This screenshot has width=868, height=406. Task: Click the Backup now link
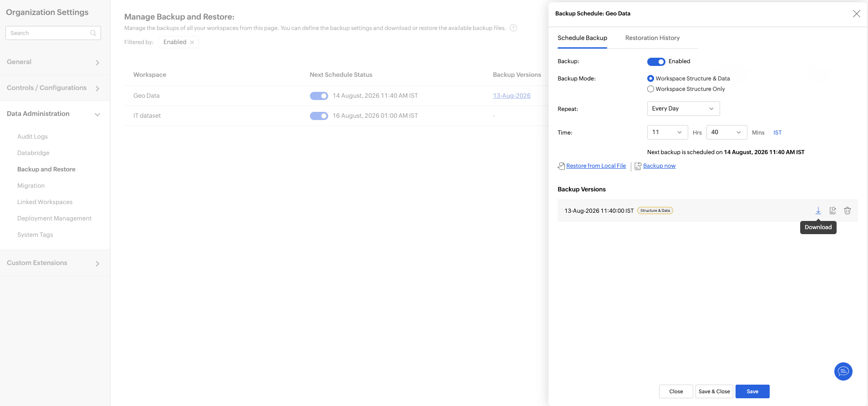pos(659,166)
